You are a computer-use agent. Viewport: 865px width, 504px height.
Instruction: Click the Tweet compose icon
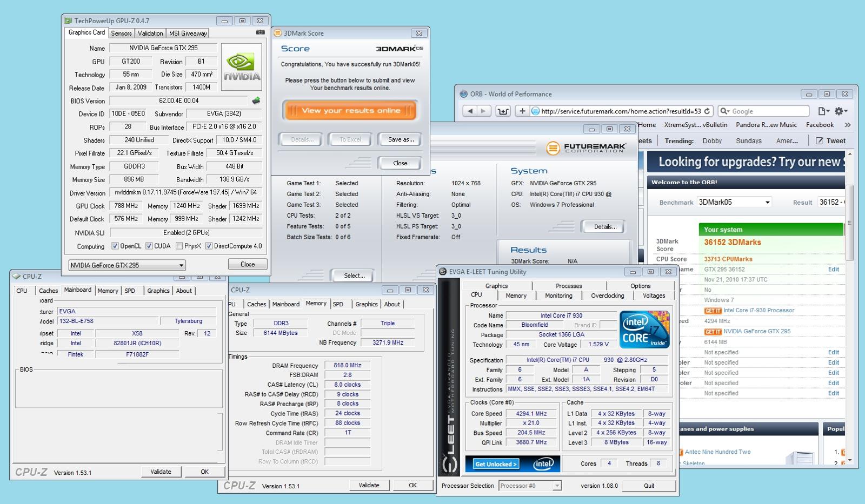tap(819, 141)
